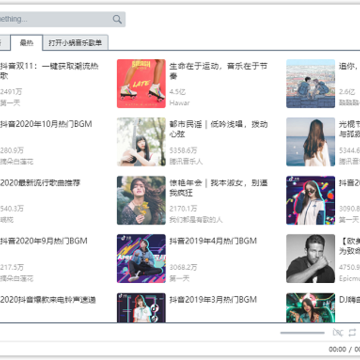Click the 5358.6万 play count
360x360 pixels.
tap(183, 150)
